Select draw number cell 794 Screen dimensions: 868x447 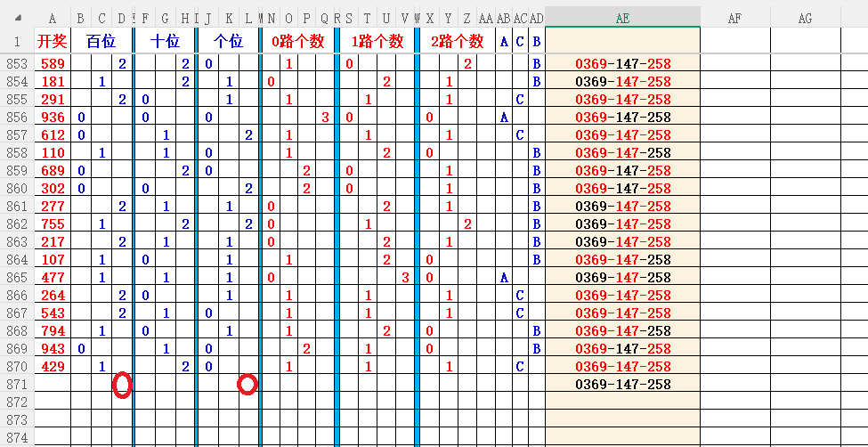(x=53, y=330)
